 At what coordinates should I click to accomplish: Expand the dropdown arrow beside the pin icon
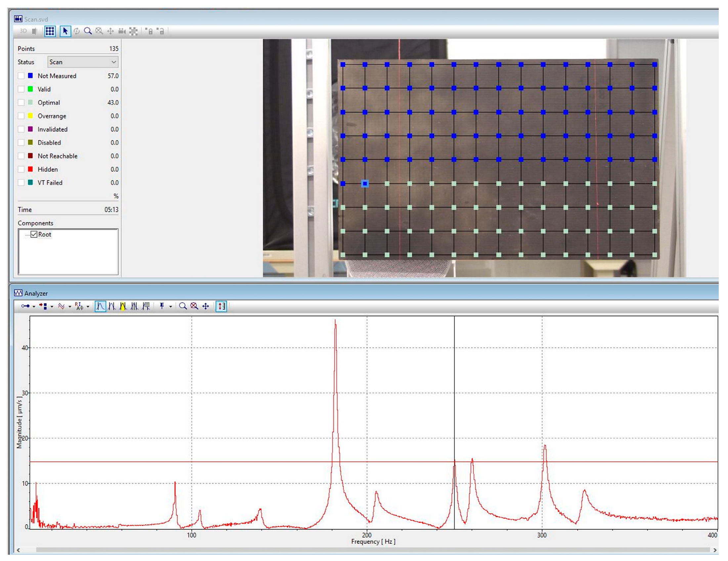click(171, 307)
